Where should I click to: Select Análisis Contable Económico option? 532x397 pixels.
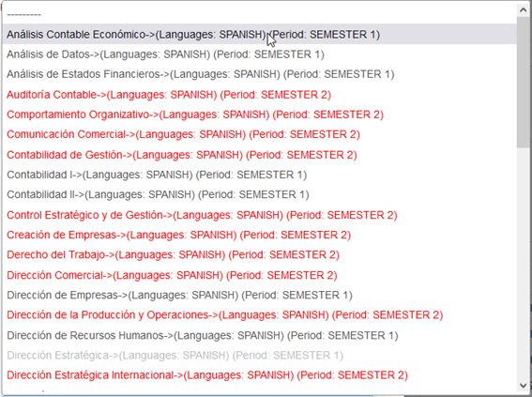pos(260,35)
